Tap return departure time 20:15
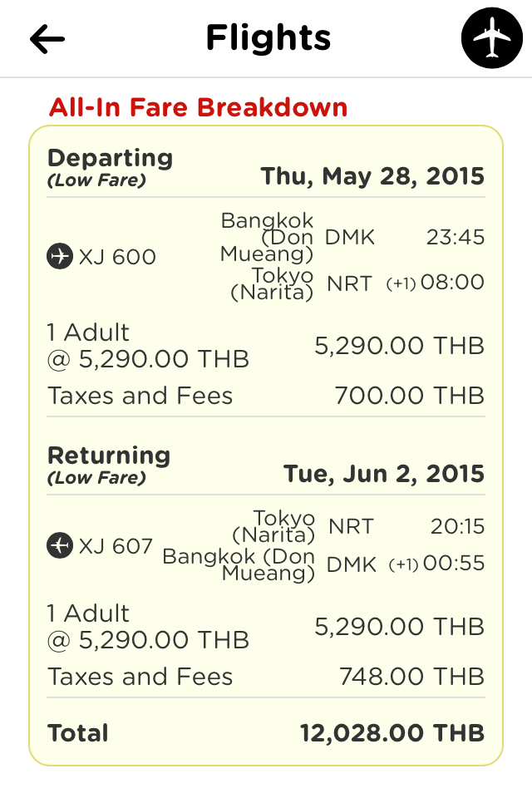Image resolution: width=532 pixels, height=798 pixels. 457,526
